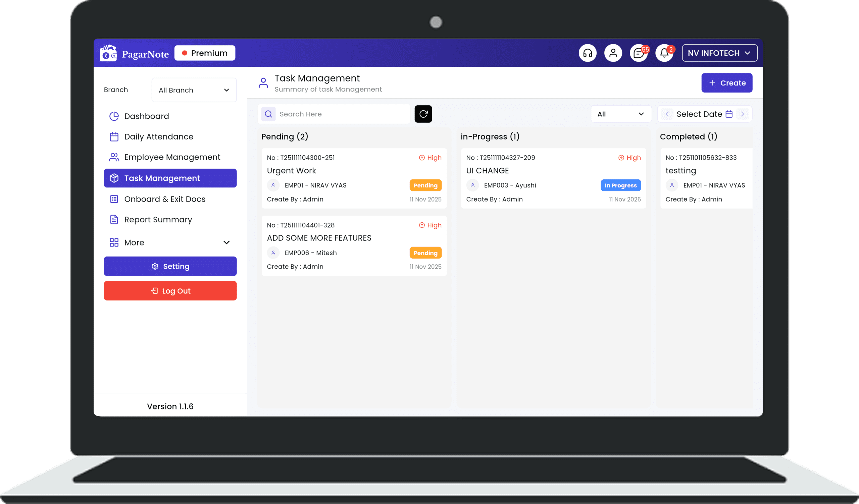Click the search magnifier icon
Viewport: 859px width, 504px height.
click(268, 114)
